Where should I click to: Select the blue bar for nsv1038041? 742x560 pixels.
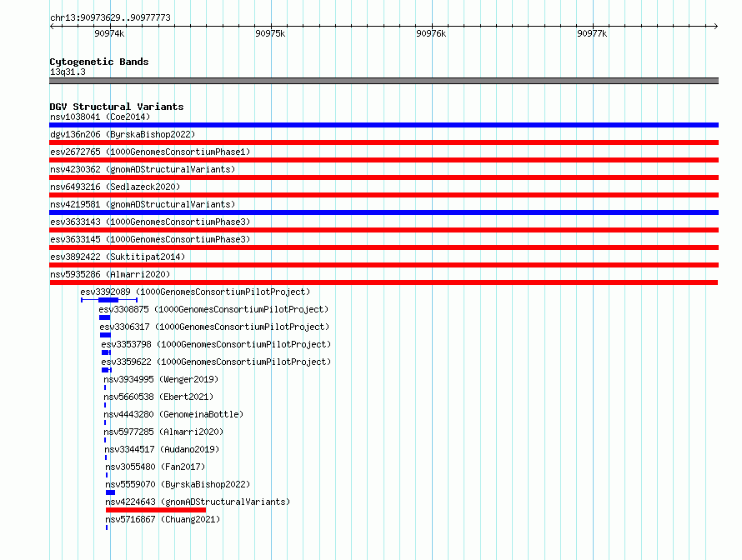coord(384,125)
